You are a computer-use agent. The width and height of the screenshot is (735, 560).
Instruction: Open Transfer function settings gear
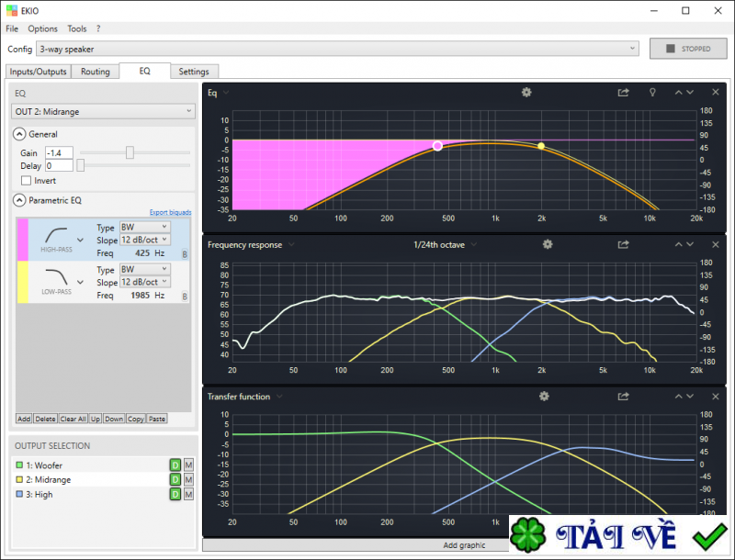pos(544,397)
